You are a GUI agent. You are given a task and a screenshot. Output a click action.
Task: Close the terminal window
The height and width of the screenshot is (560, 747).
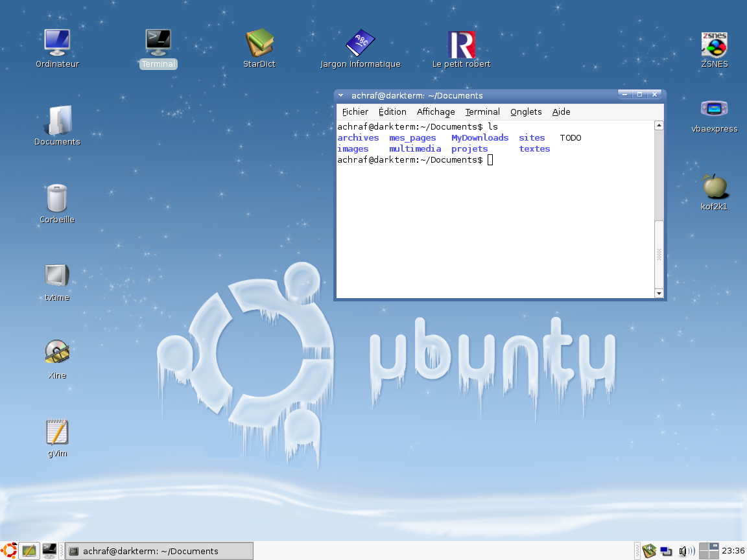tap(655, 94)
